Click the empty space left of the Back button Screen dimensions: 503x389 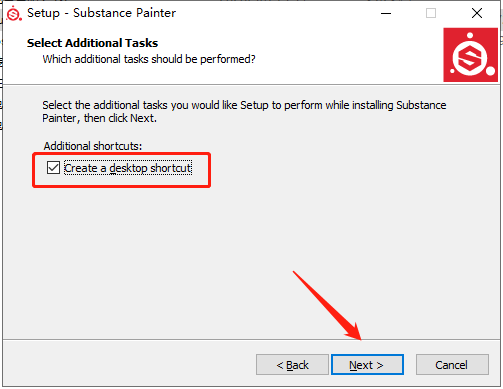[129, 364]
